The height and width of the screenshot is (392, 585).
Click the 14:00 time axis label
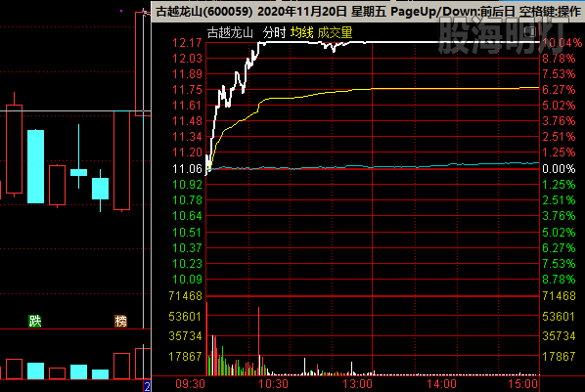[x=441, y=384]
